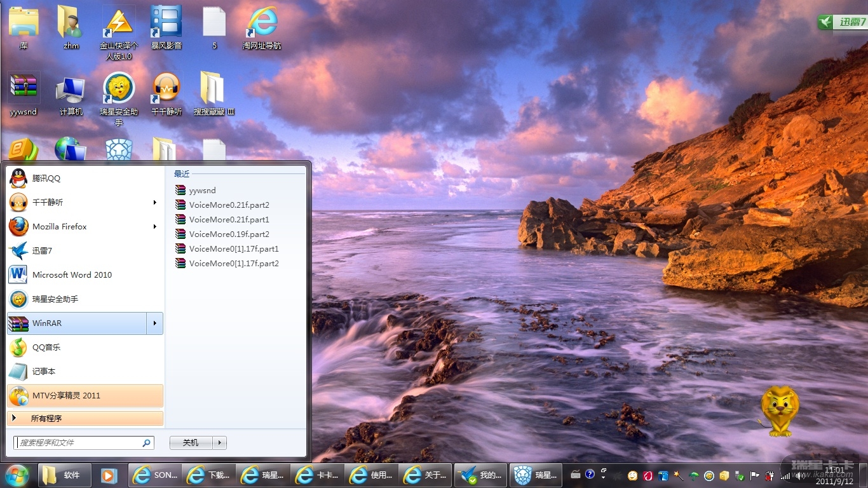This screenshot has width=868, height=488.
Task: Select MTV分享精灵 2011 in the Start menu
Action: coord(66,396)
